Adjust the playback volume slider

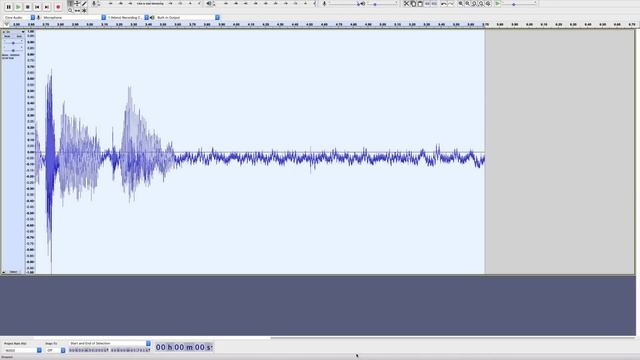tap(382, 4)
